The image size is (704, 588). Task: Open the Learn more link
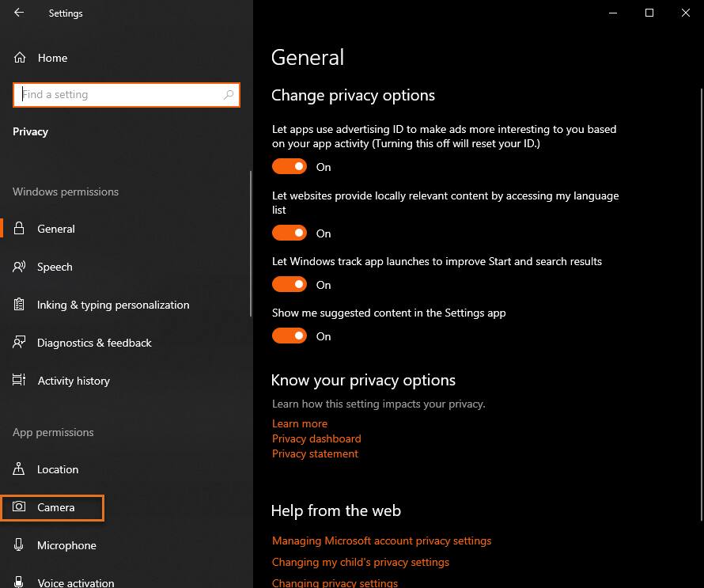point(300,423)
